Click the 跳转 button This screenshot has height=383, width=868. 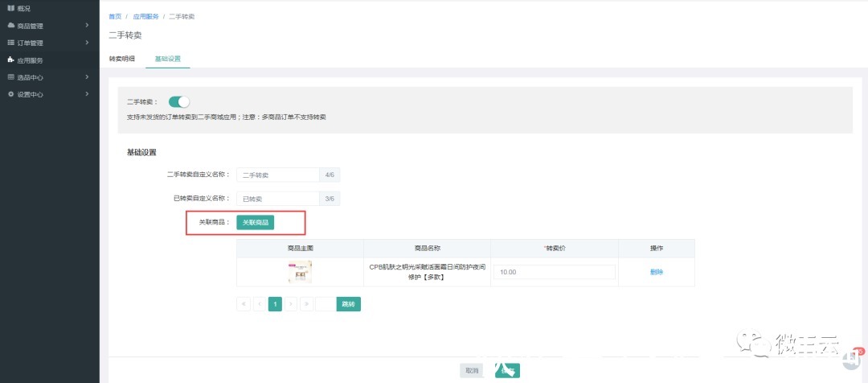[x=349, y=303]
